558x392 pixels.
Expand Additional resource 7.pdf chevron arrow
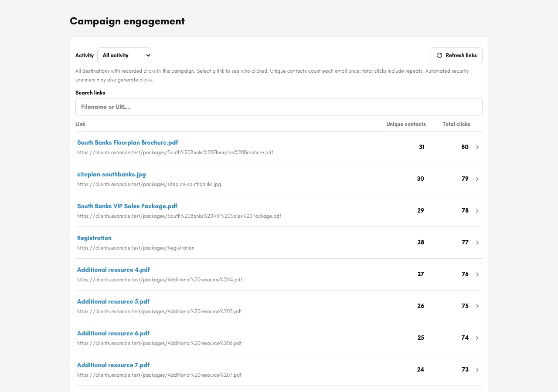(x=477, y=370)
